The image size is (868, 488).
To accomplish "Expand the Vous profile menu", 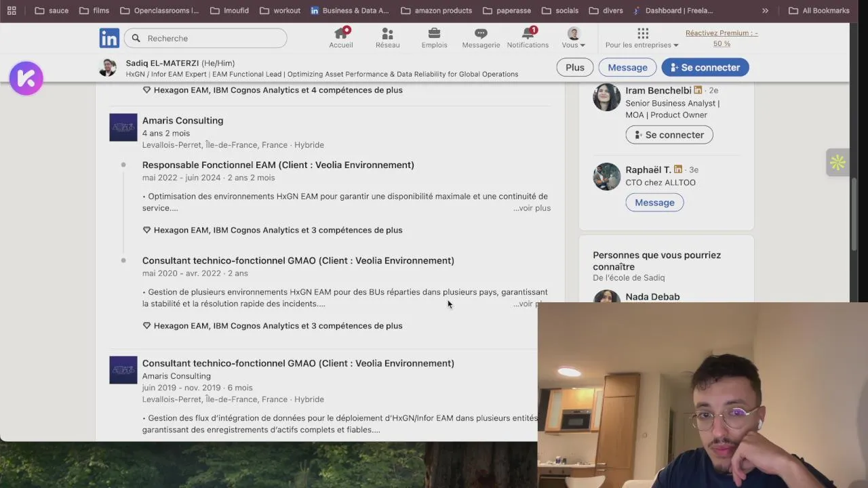I will (x=574, y=38).
